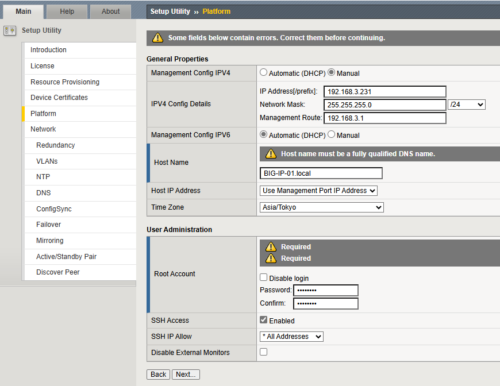Click the Host Name label
The height and width of the screenshot is (386, 500).
pos(171,163)
